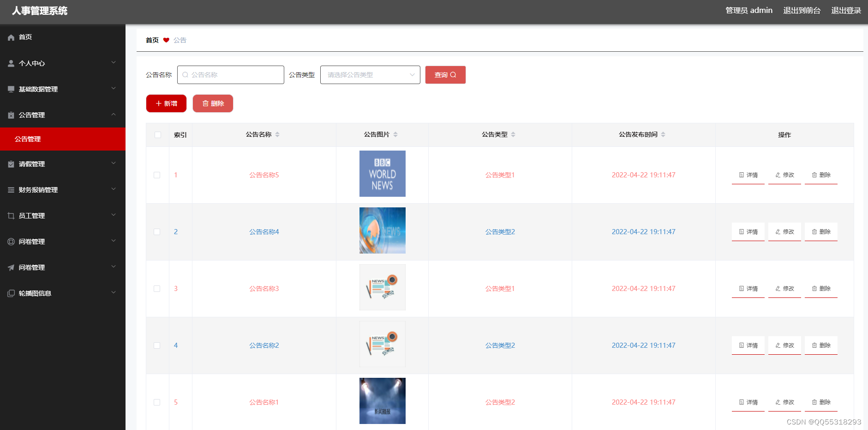868x430 pixels.
Task: Click the sort arrows on 公告名称 column
Action: pyautogui.click(x=277, y=134)
